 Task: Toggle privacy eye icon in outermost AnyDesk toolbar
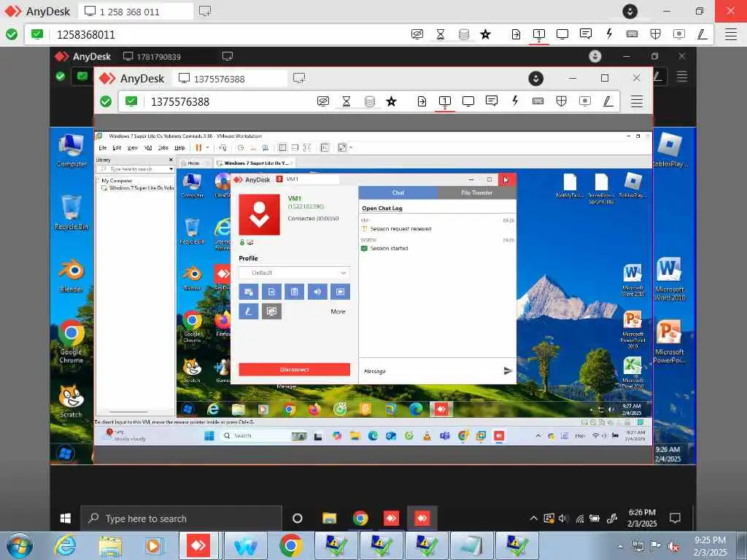coord(417,34)
